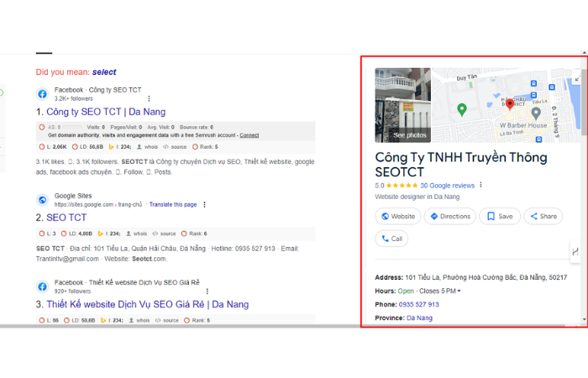Click the knowledge panel vertical scrollbar thumb

coord(585,102)
